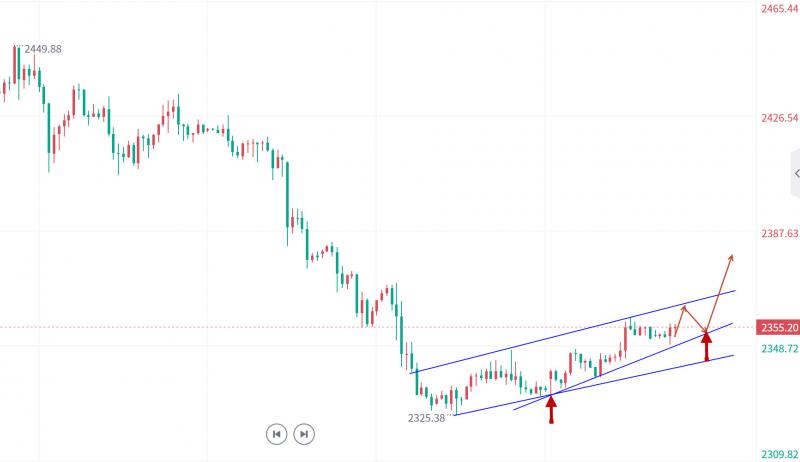Viewport: 800px width, 462px height.
Task: Click the step-forward playback button
Action: click(305, 434)
